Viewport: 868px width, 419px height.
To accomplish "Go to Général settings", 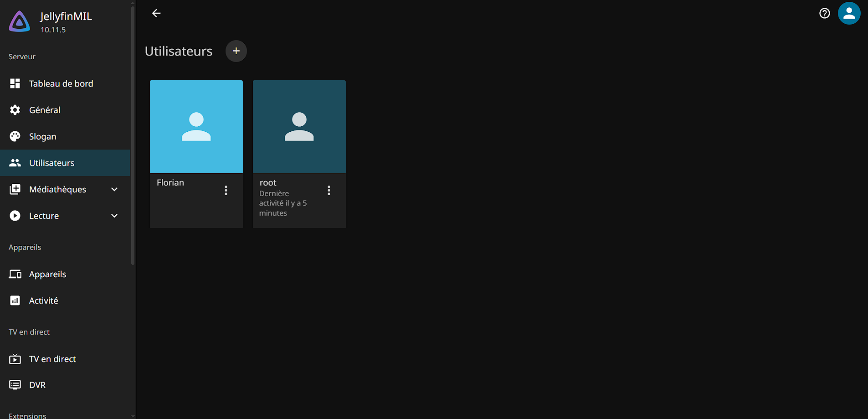I will [45, 110].
